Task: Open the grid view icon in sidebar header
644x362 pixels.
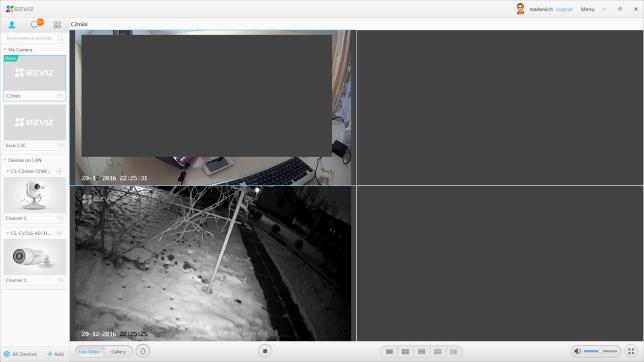Action: 58,25
